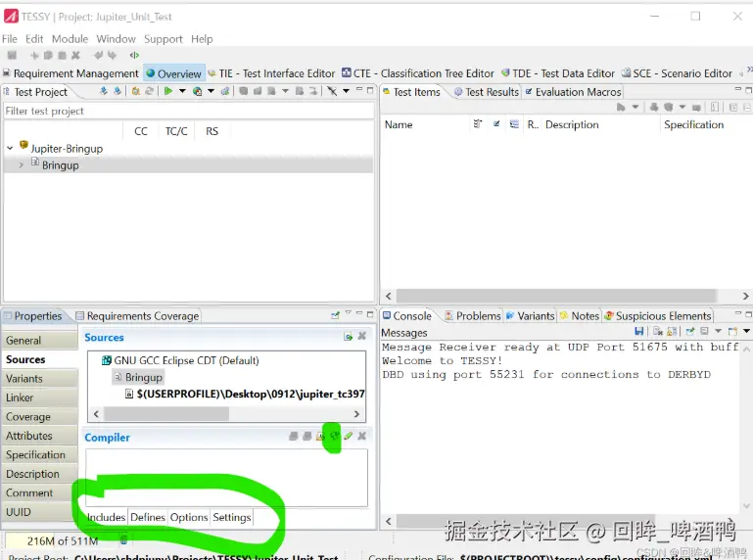The height and width of the screenshot is (560, 753).
Task: Open the Includes tab in Compiler section
Action: click(106, 517)
